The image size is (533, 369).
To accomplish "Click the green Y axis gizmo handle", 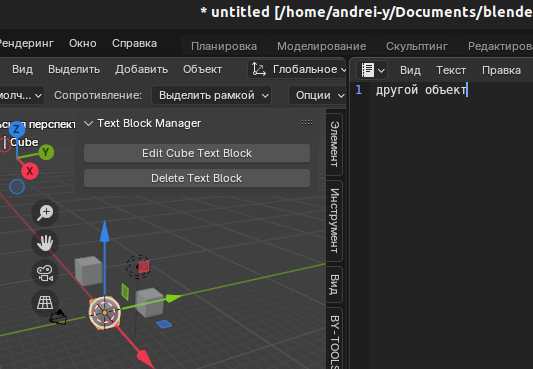I will click(x=46, y=152).
